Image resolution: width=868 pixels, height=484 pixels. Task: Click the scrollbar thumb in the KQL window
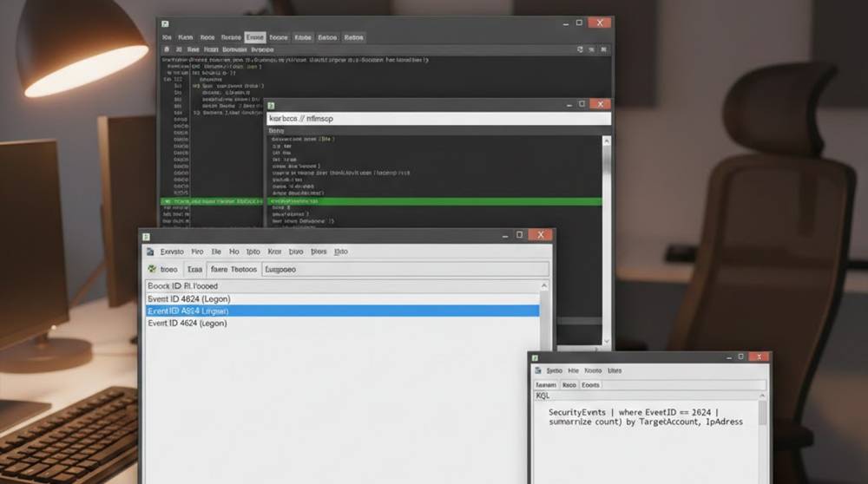click(x=762, y=413)
